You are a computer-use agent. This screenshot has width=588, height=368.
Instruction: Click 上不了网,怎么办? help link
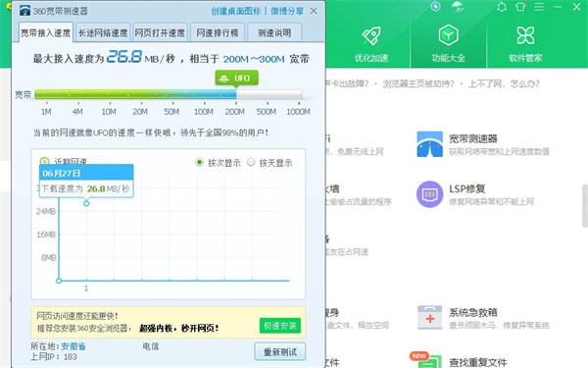(x=504, y=83)
